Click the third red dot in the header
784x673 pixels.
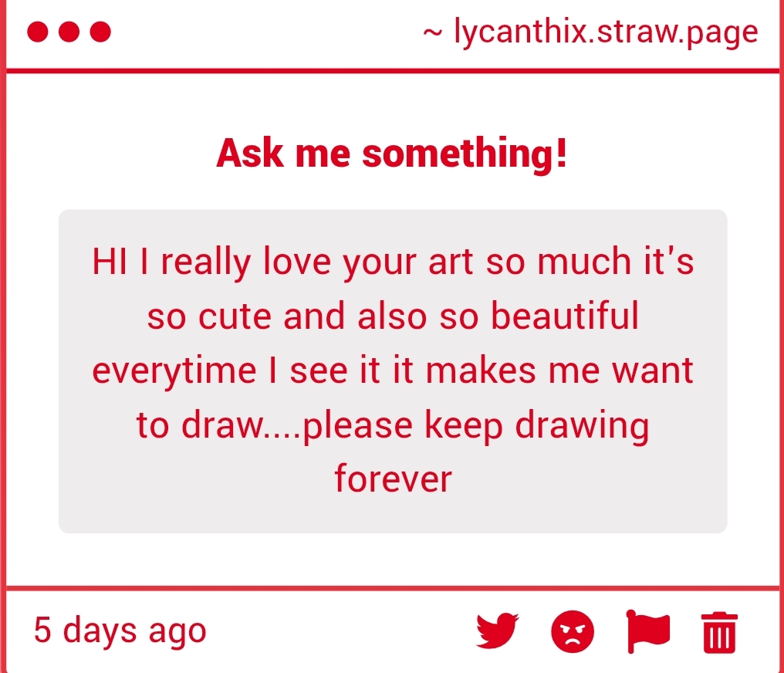[x=100, y=32]
